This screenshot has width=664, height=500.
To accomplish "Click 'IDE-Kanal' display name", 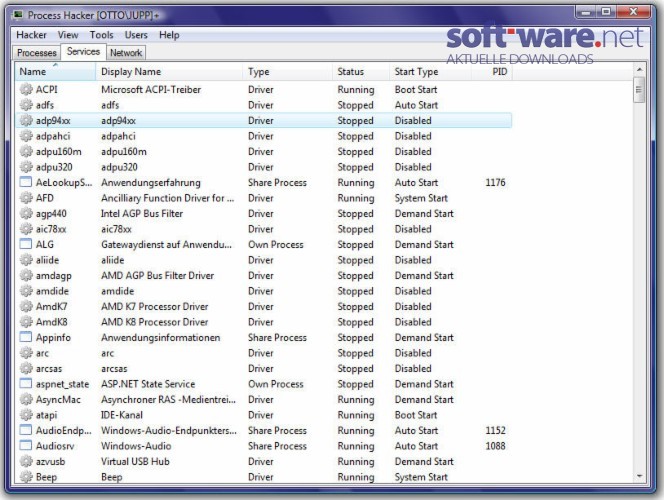I will point(122,415).
